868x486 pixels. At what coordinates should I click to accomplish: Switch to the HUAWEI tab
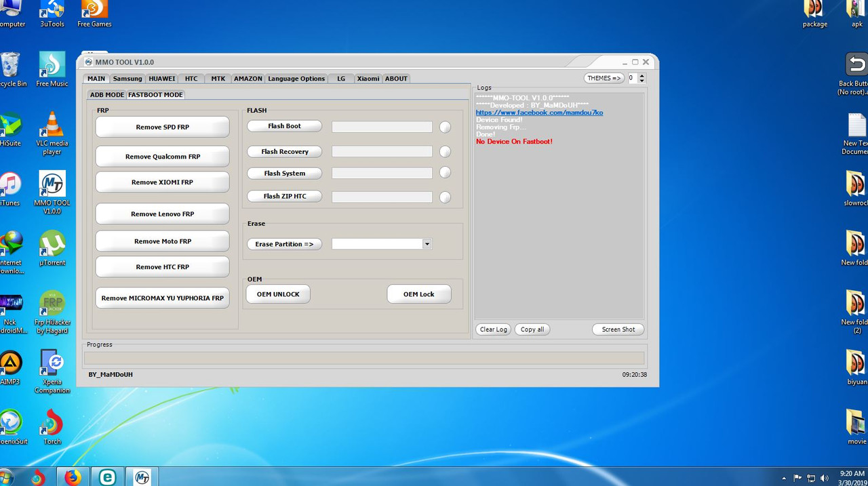click(x=162, y=79)
